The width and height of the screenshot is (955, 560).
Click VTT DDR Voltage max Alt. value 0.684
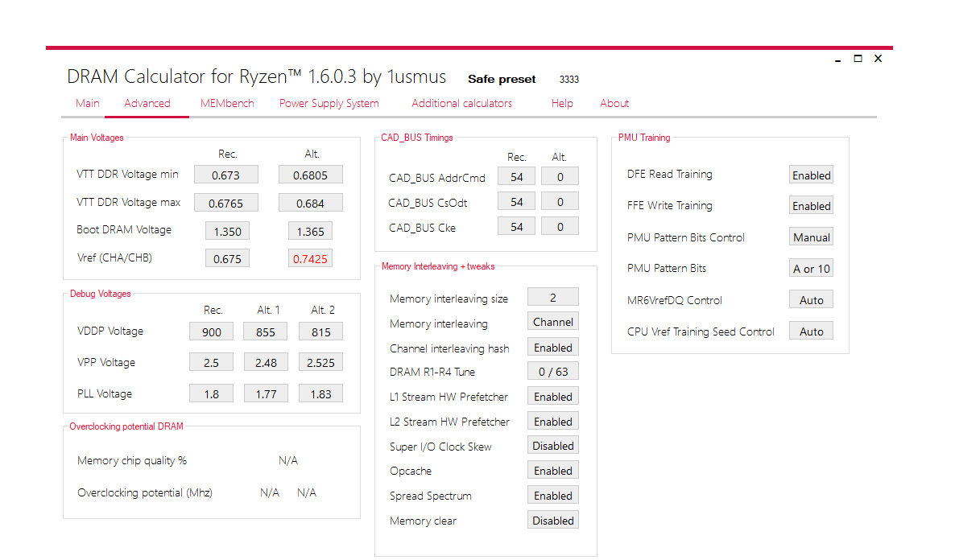[x=310, y=203]
